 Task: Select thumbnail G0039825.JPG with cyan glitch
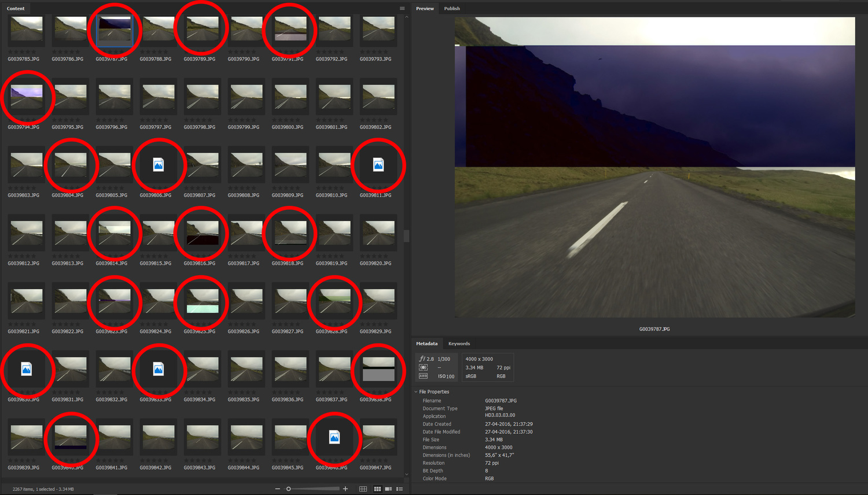[203, 302]
